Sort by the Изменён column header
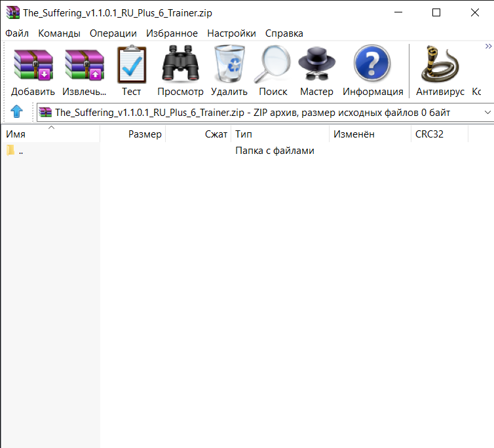 [370, 134]
